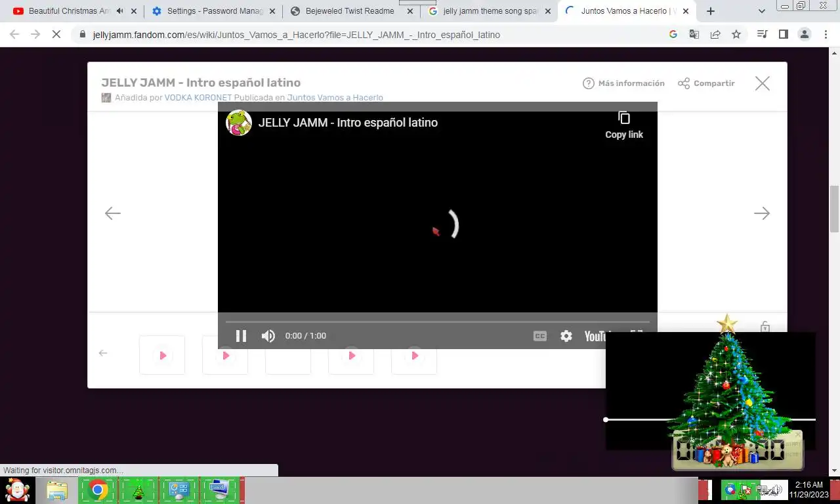The image size is (840, 504).
Task: Click the Compartir share button
Action: click(x=706, y=83)
